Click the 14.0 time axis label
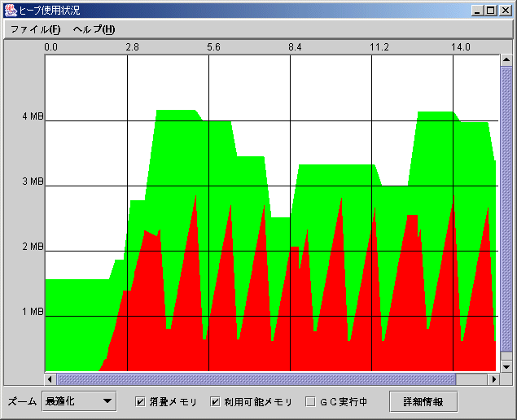 click(x=461, y=47)
